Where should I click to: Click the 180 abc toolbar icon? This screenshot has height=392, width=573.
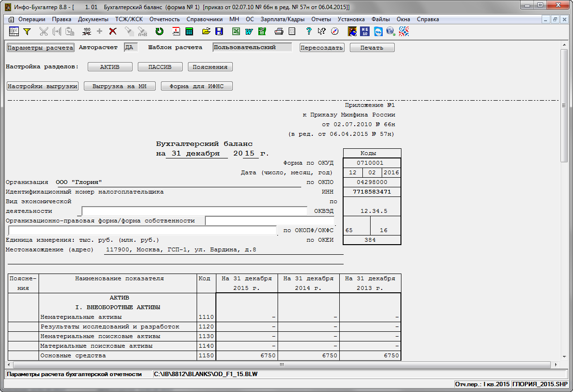point(87,31)
